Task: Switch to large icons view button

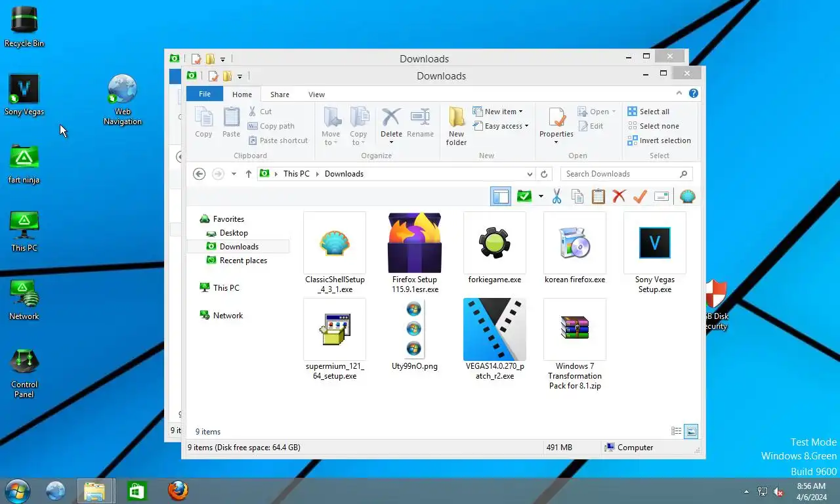Action: coord(691,431)
